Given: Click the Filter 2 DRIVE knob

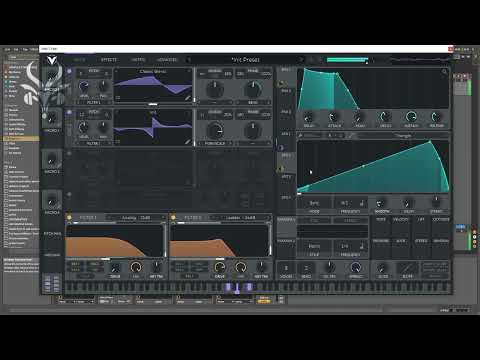Looking at the screenshot, I should pos(220,267).
